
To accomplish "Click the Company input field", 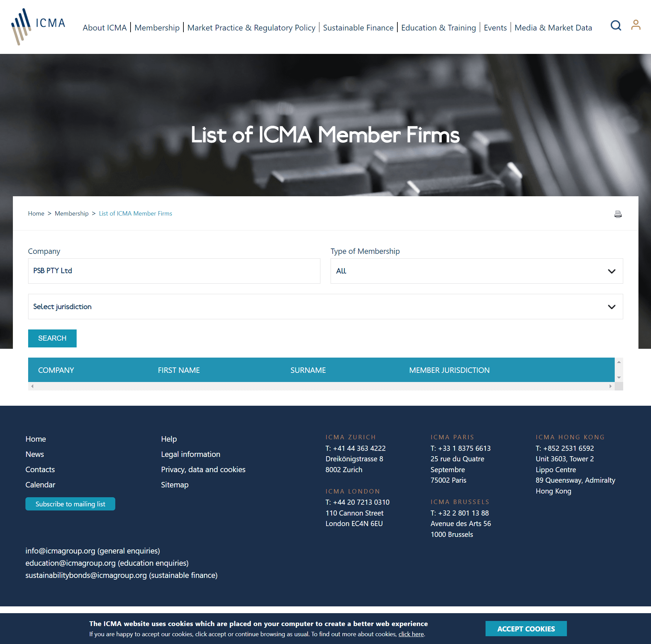I will (174, 271).
